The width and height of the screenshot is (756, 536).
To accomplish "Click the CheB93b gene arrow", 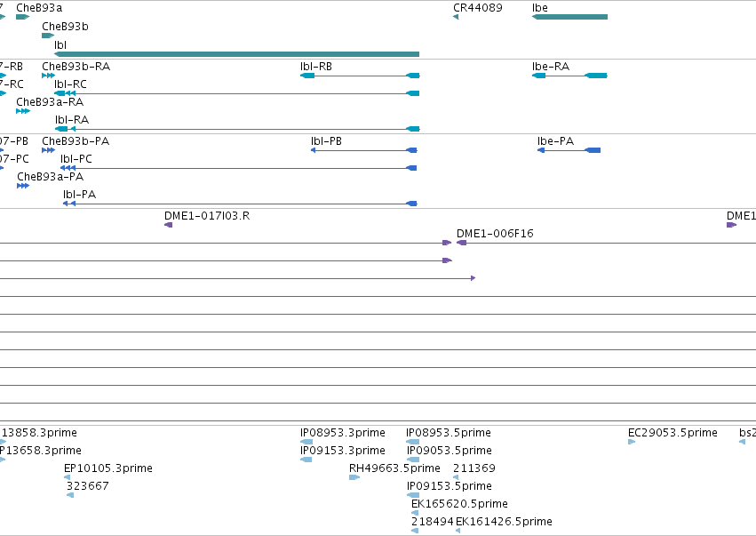I will [x=48, y=36].
